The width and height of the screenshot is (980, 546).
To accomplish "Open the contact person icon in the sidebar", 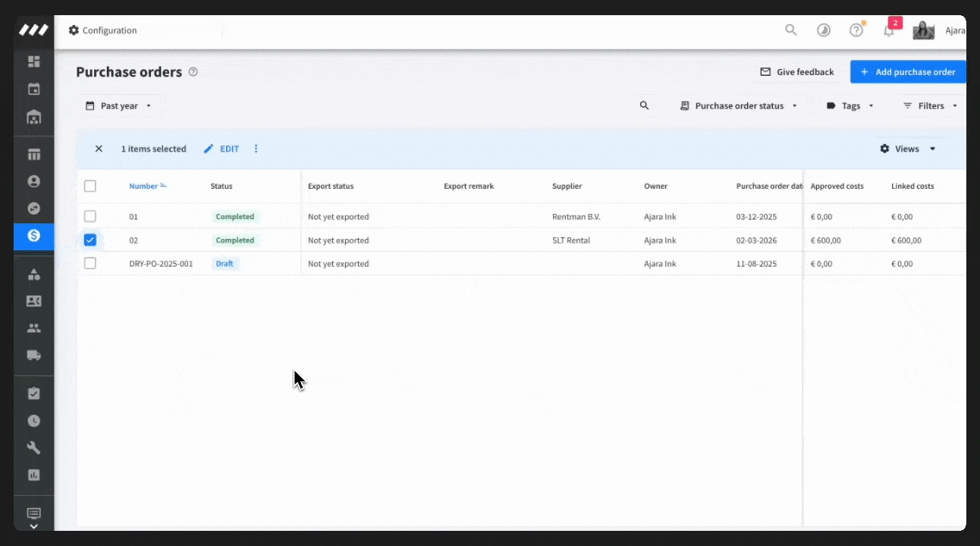I will click(x=33, y=181).
